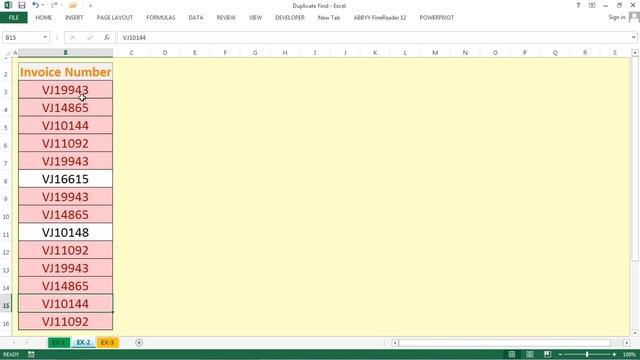This screenshot has width=640, height=360.
Task: Switch to Page Layout view in the status bar
Action: click(x=529, y=354)
